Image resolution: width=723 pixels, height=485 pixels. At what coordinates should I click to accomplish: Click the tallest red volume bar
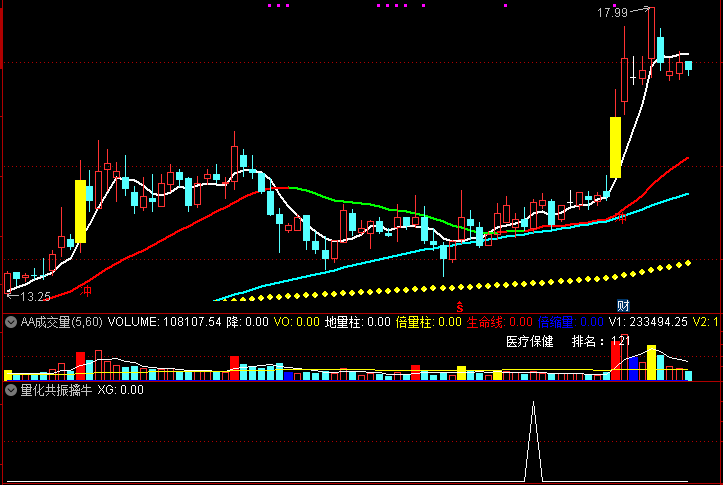point(624,357)
